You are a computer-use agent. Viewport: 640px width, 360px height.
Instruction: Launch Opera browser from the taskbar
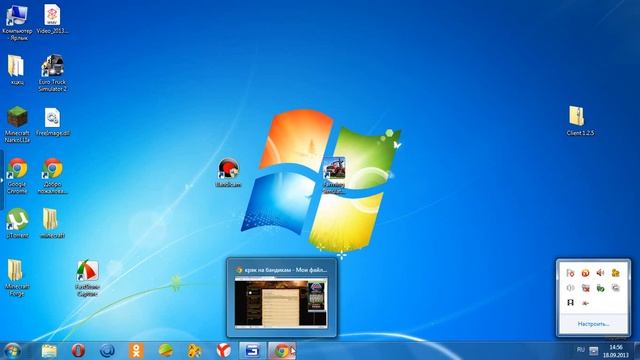(78, 351)
